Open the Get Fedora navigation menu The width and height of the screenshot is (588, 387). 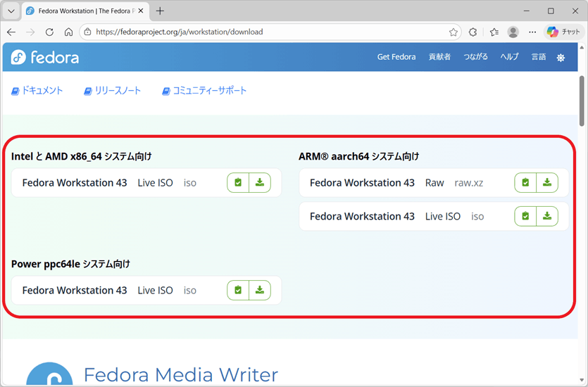click(x=396, y=57)
